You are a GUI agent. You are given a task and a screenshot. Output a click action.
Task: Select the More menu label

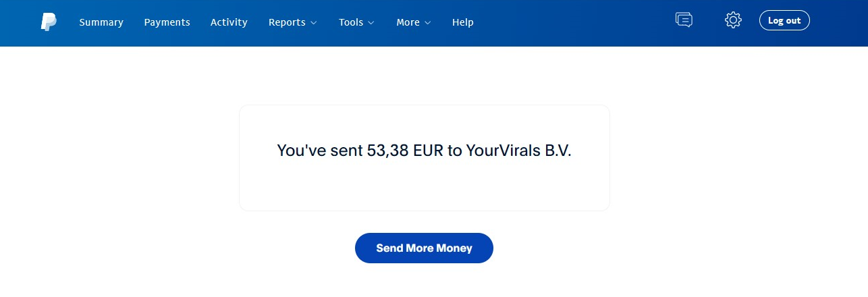(408, 22)
